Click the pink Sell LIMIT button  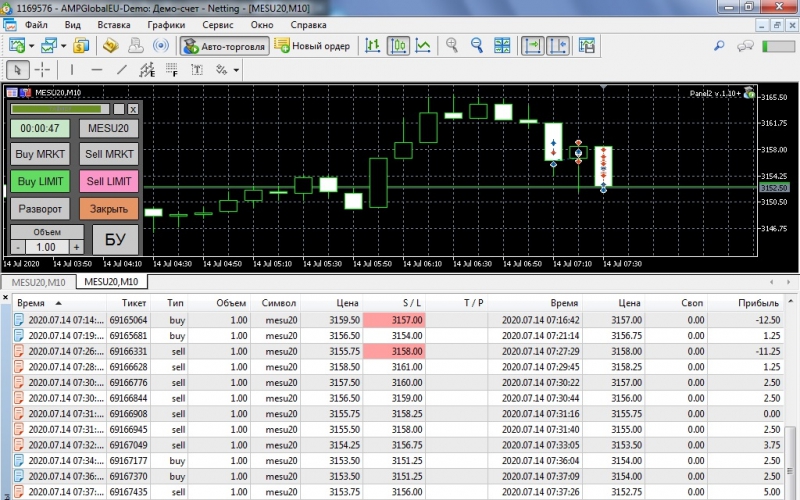[110, 181]
